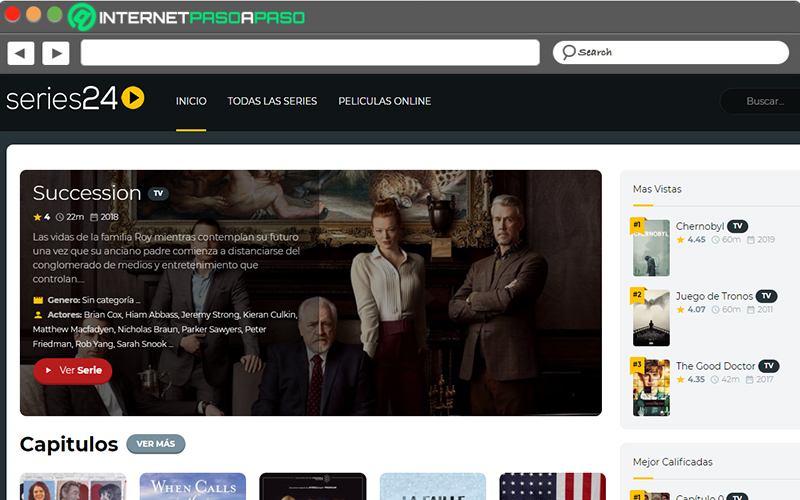
Task: Click the TV badge next to The Good Doctor
Action: [769, 366]
